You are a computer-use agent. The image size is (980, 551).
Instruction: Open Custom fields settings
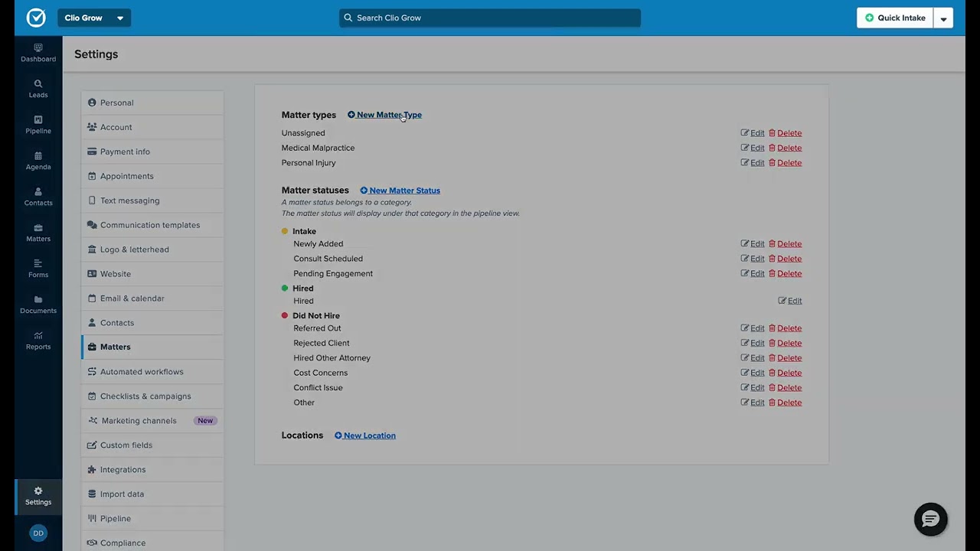point(152,445)
